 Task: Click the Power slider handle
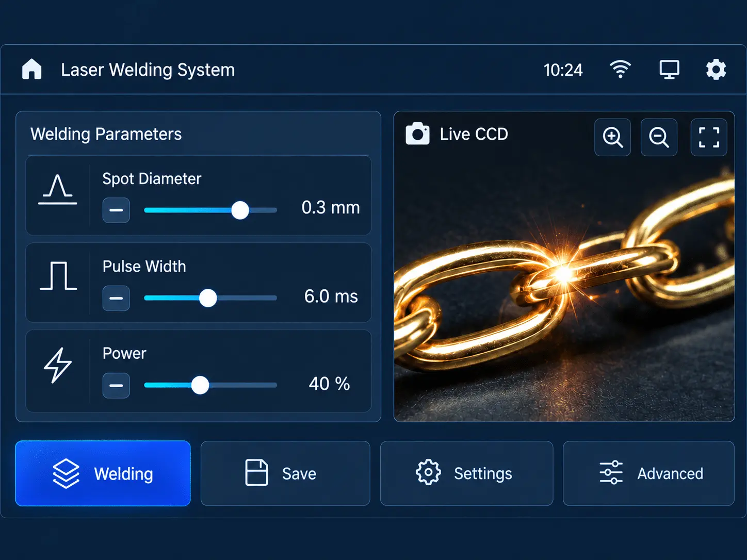[200, 385]
